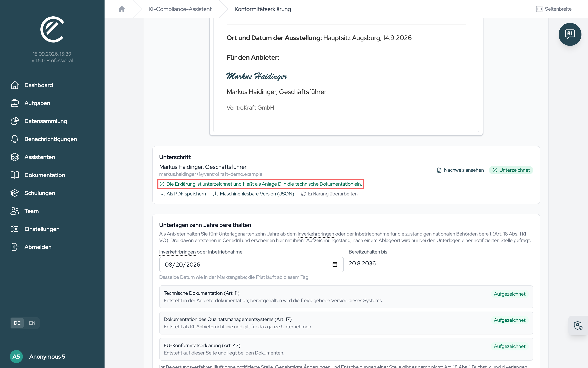
Task: Open the privacy shield widget icon
Action: [578, 325]
